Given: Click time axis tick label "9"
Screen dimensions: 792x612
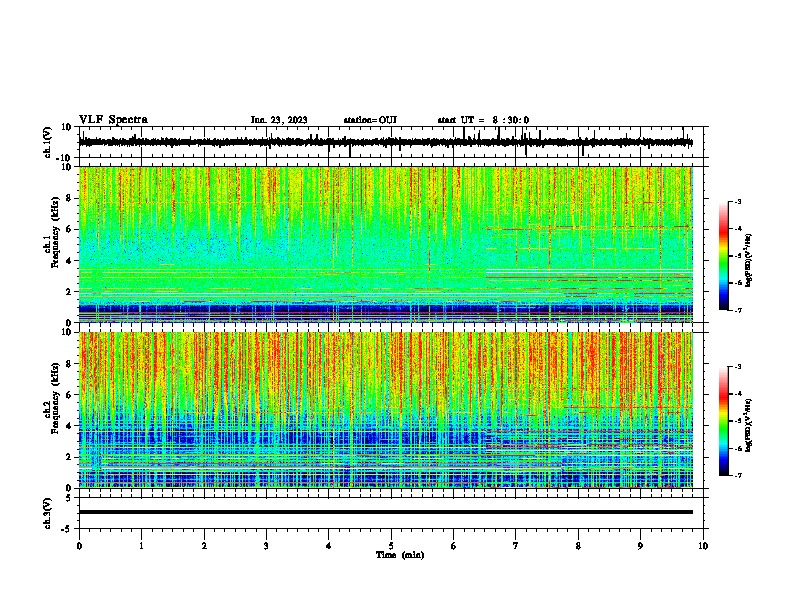Looking at the screenshot, I should (x=640, y=546).
